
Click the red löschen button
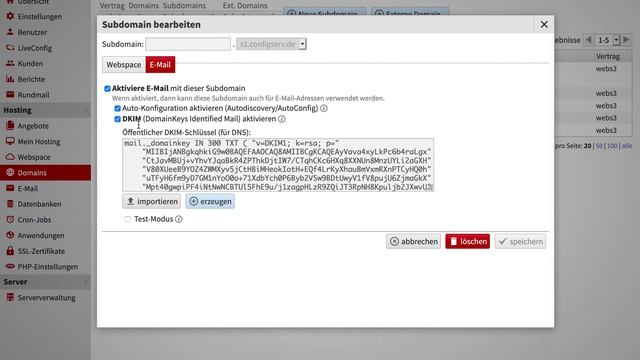(x=468, y=241)
